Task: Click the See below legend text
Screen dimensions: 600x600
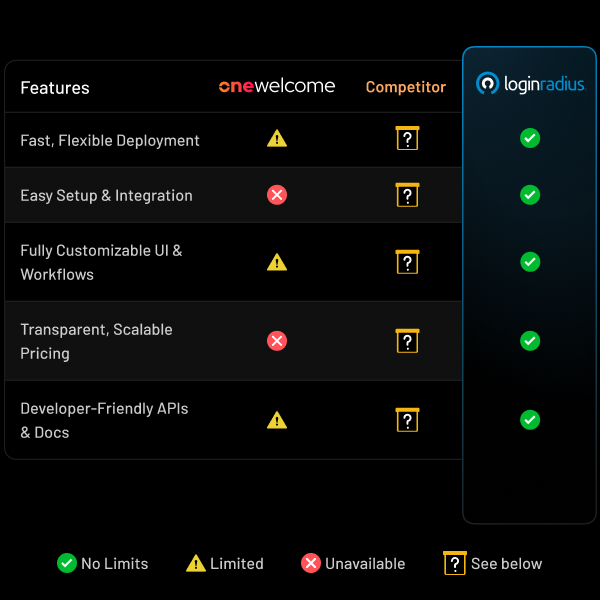Action: click(x=506, y=564)
